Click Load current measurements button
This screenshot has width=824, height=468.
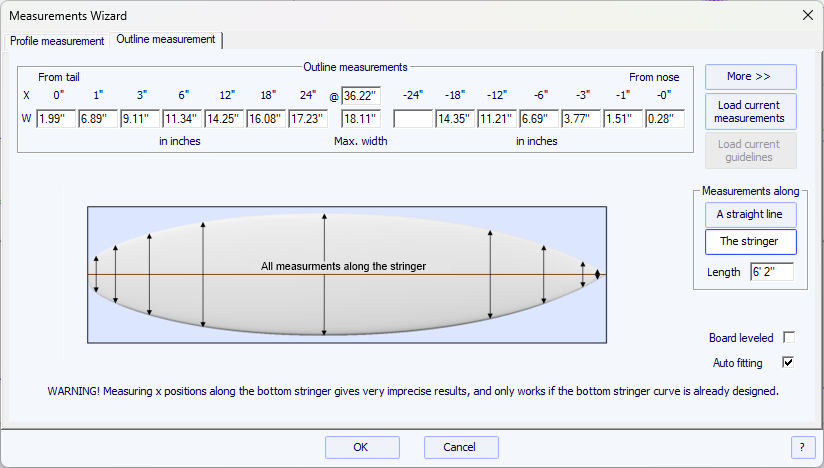point(750,111)
